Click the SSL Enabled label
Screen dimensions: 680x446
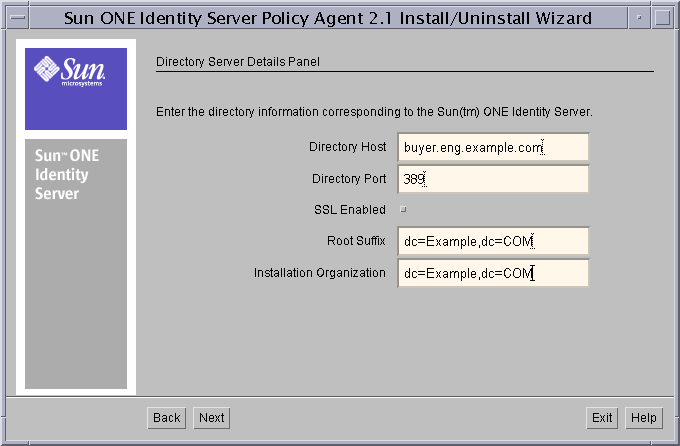(x=350, y=210)
